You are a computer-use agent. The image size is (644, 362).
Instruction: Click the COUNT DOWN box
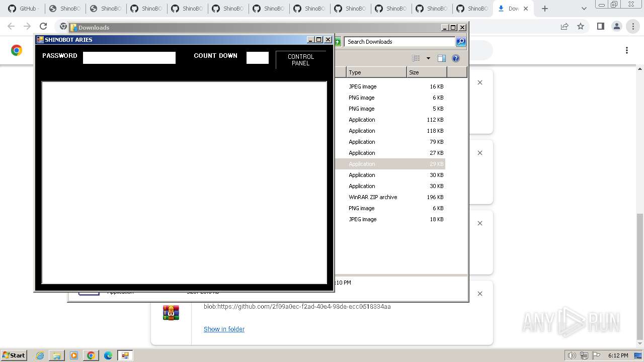tap(258, 58)
